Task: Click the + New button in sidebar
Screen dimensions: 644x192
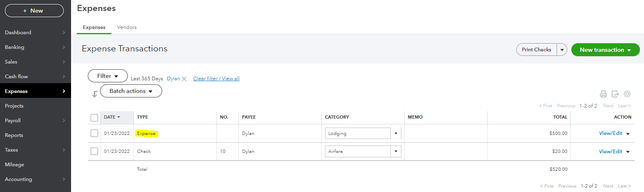Action: [34, 11]
